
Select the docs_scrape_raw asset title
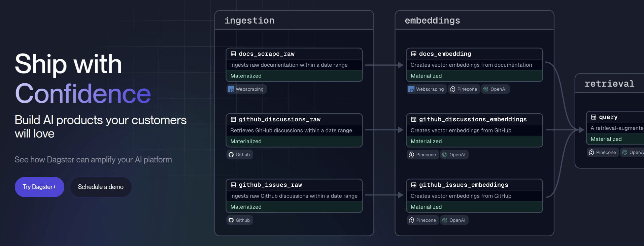(267, 54)
